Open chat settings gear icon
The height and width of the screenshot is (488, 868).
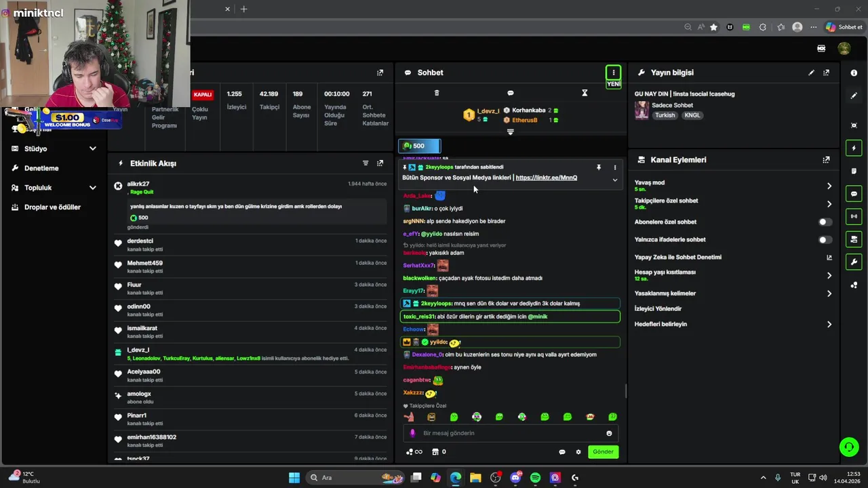click(x=578, y=452)
